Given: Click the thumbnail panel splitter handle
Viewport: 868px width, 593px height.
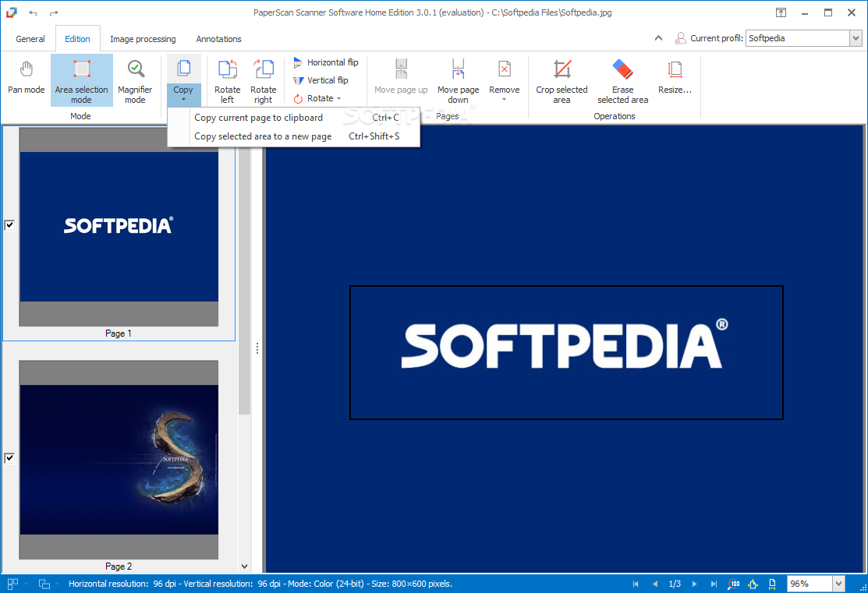Looking at the screenshot, I should 257,348.
